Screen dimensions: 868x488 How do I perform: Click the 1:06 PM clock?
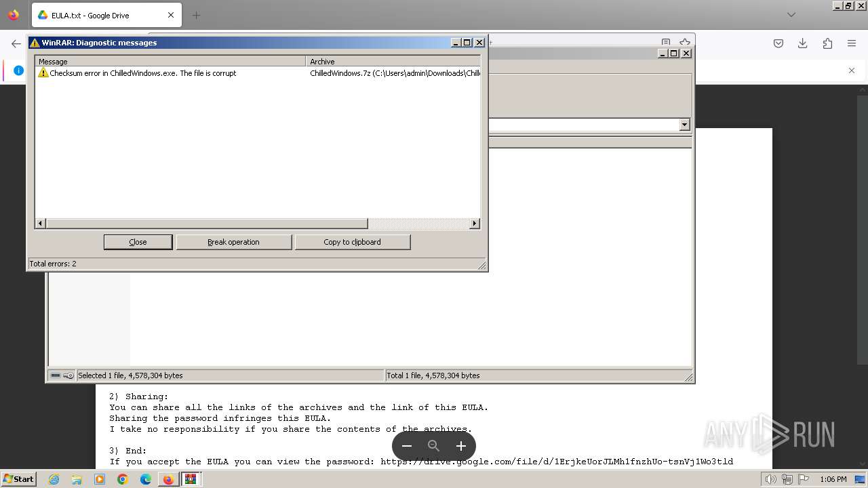pos(833,479)
